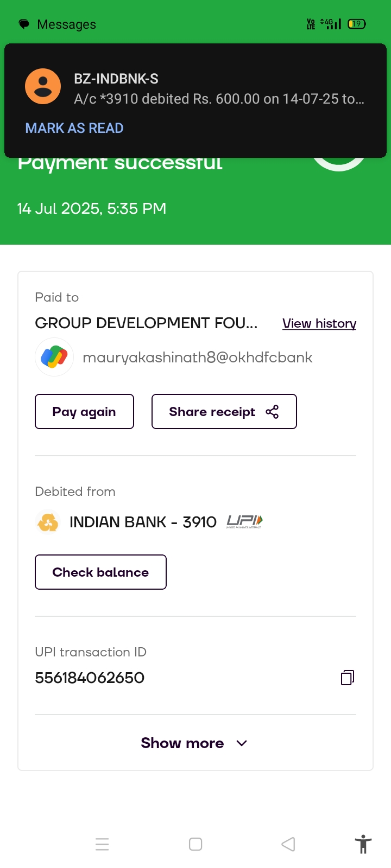Tap the Google Pay logo icon
Viewport: 391px width, 868px height.
pyautogui.click(x=54, y=357)
